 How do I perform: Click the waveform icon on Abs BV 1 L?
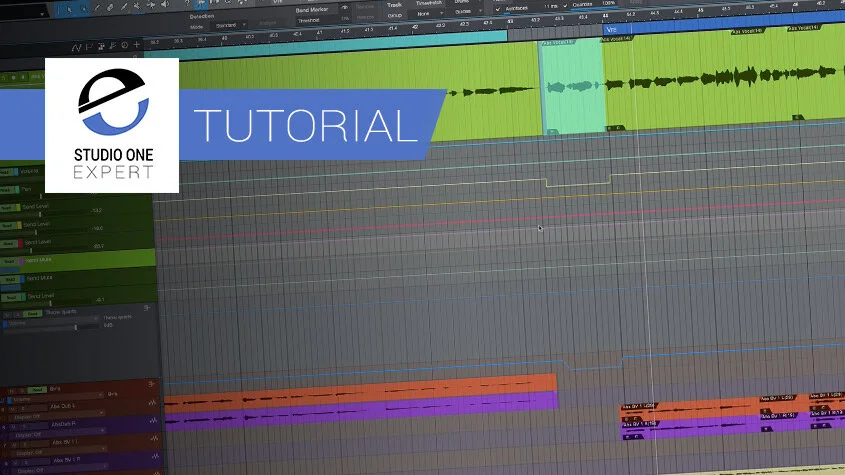(x=155, y=438)
